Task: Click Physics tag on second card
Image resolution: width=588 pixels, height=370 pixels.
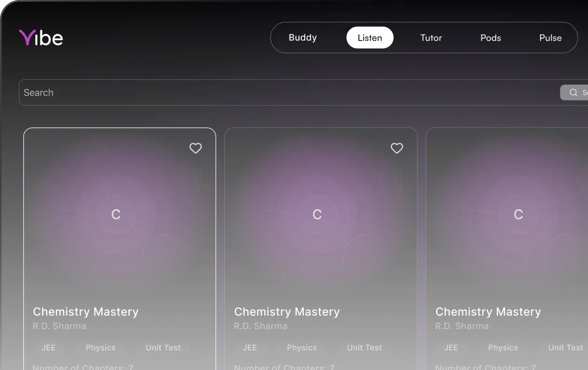Action: [302, 348]
